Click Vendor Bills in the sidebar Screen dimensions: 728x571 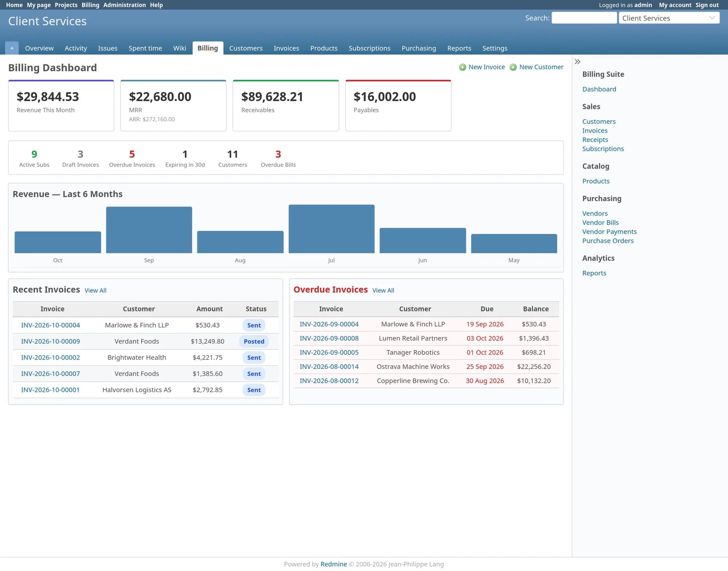pos(600,223)
